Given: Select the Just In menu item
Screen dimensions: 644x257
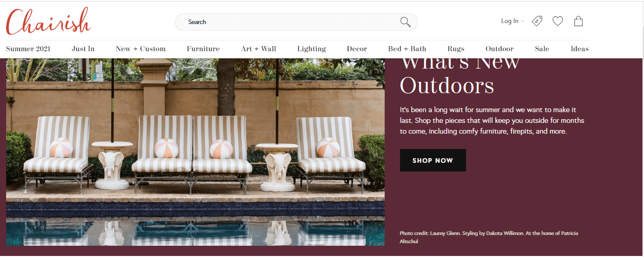Looking at the screenshot, I should [83, 49].
